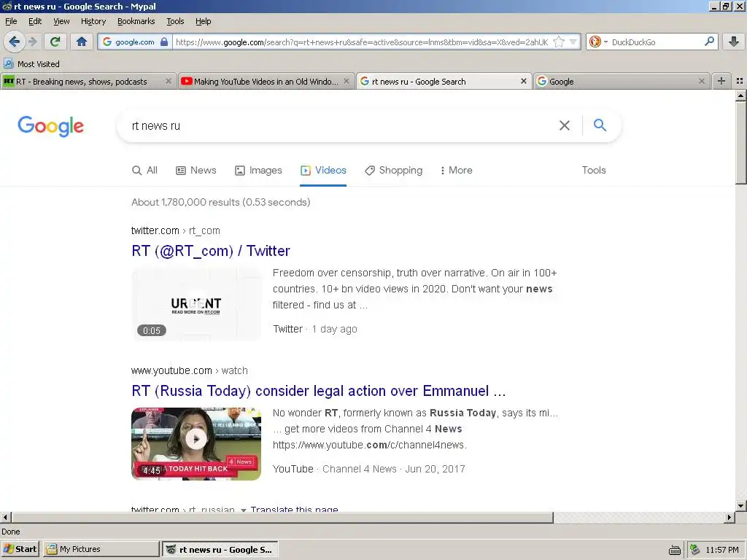Open the Windows Start menu
Image resolution: width=747 pixels, height=560 pixels.
pos(20,549)
